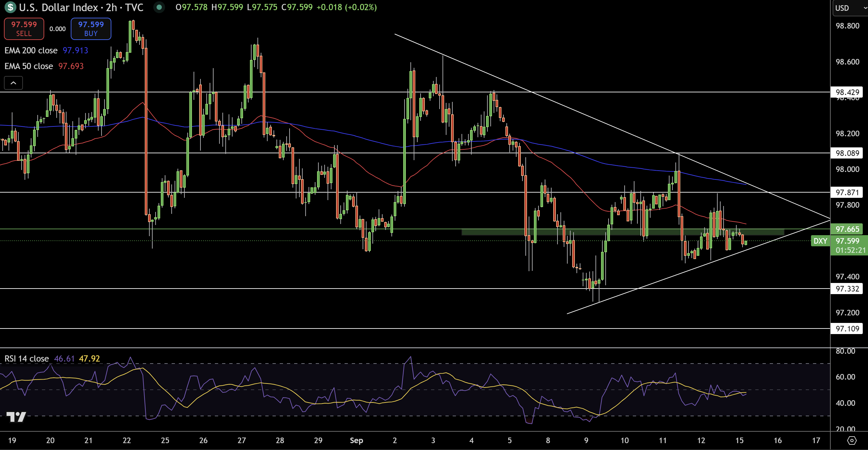
Task: Click the 97.871 horizontal line price label
Action: [x=847, y=192]
